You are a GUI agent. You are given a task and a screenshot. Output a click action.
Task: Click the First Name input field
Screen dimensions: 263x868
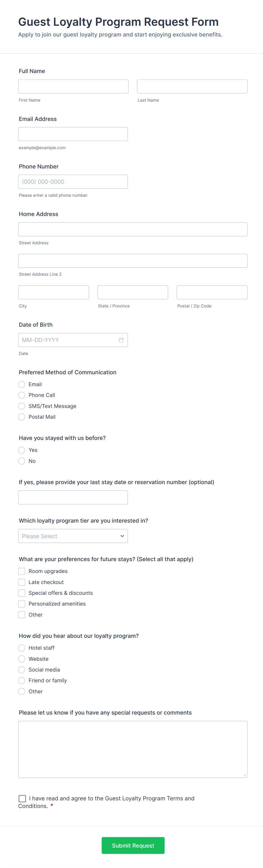(73, 86)
